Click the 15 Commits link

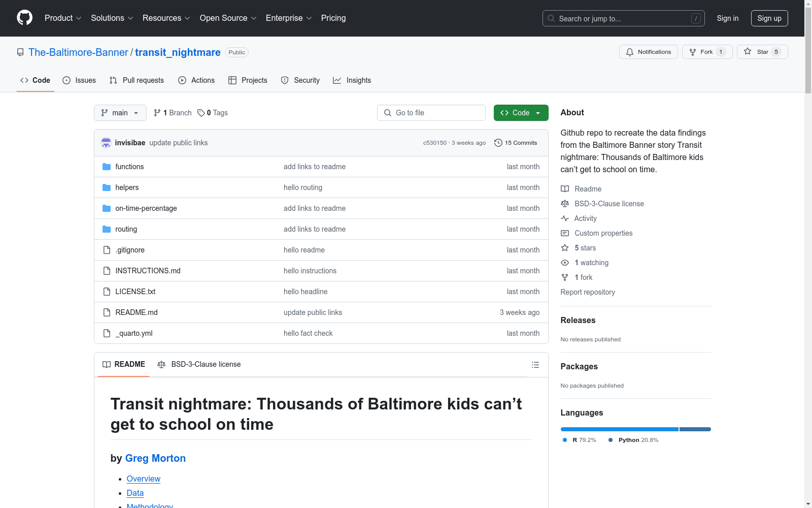point(516,143)
